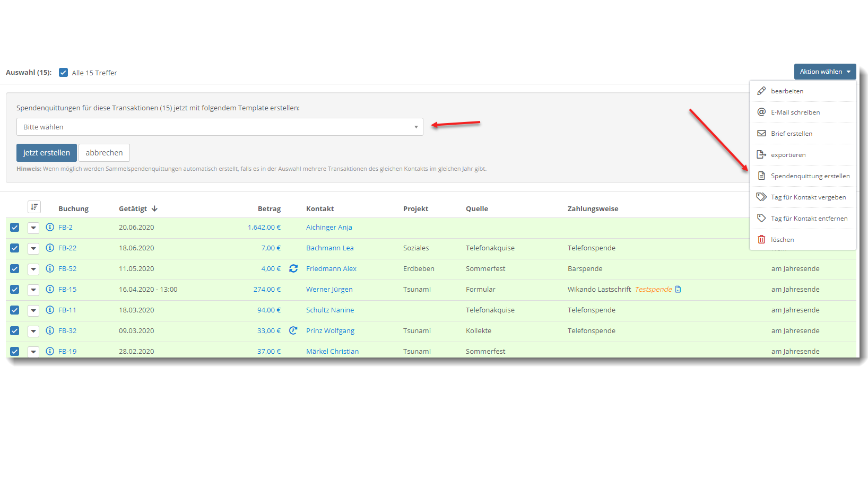Choose Spendenquittung erstellen from the menu
Viewport: 868px width, 488px height.
[810, 176]
